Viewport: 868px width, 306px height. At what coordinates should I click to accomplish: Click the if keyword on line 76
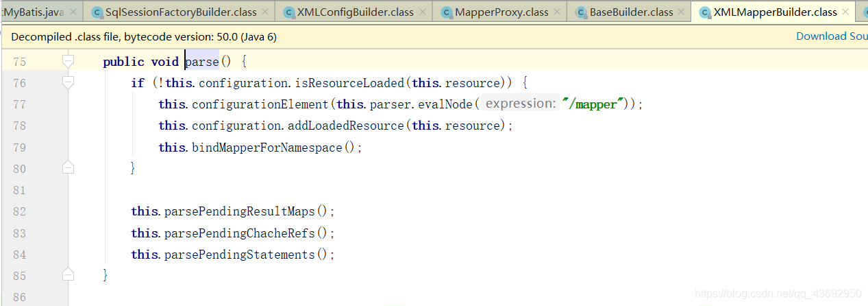pos(138,83)
